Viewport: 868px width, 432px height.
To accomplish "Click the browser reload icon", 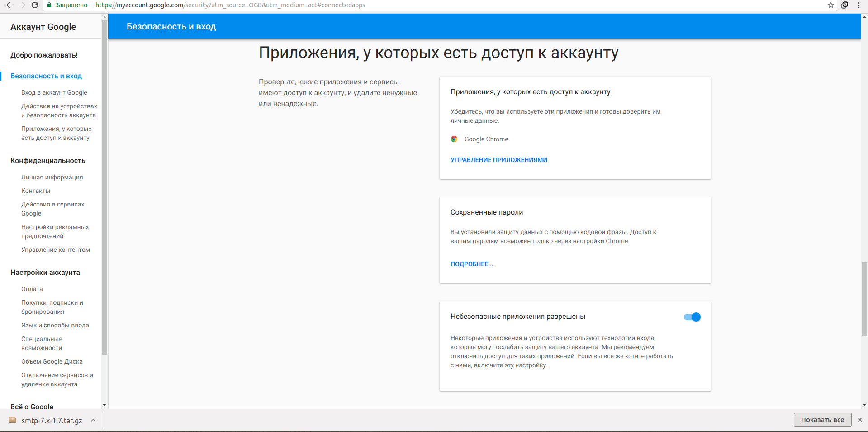I will point(35,5).
